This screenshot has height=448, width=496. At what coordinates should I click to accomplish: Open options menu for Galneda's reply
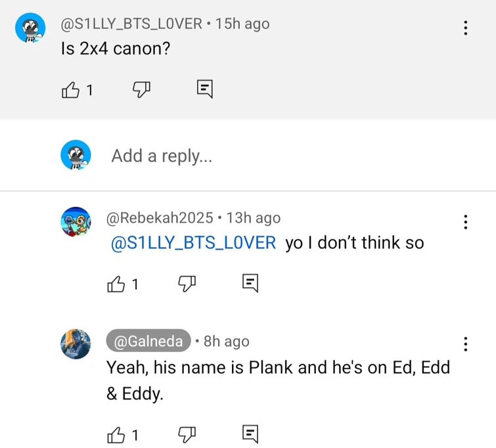465,344
